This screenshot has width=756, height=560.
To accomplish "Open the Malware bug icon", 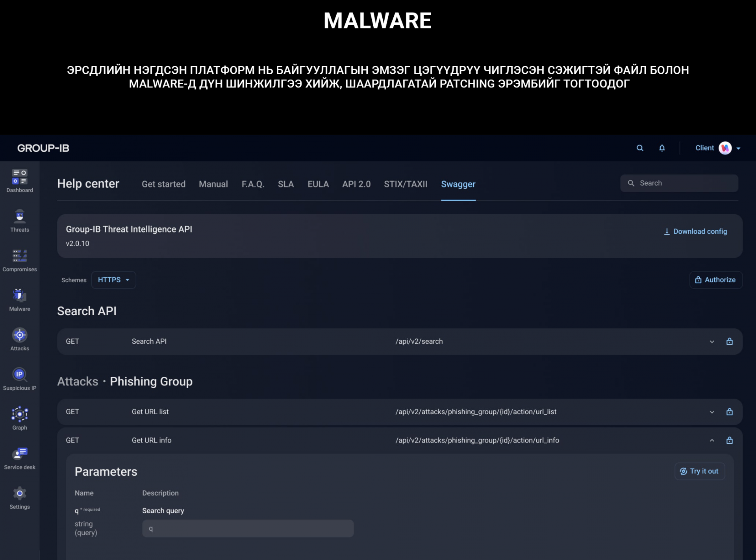I will [20, 295].
